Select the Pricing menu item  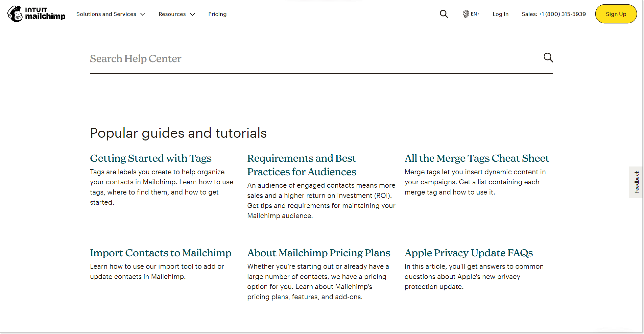[x=217, y=14]
